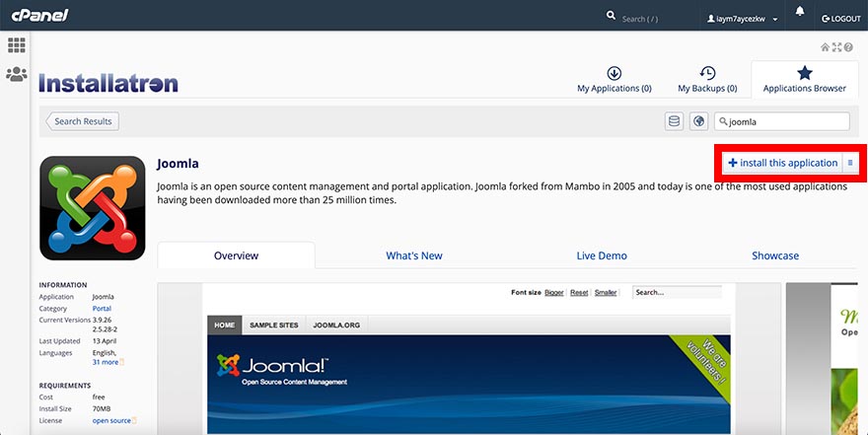Click the globe icon button
The image size is (868, 435).
pos(698,121)
